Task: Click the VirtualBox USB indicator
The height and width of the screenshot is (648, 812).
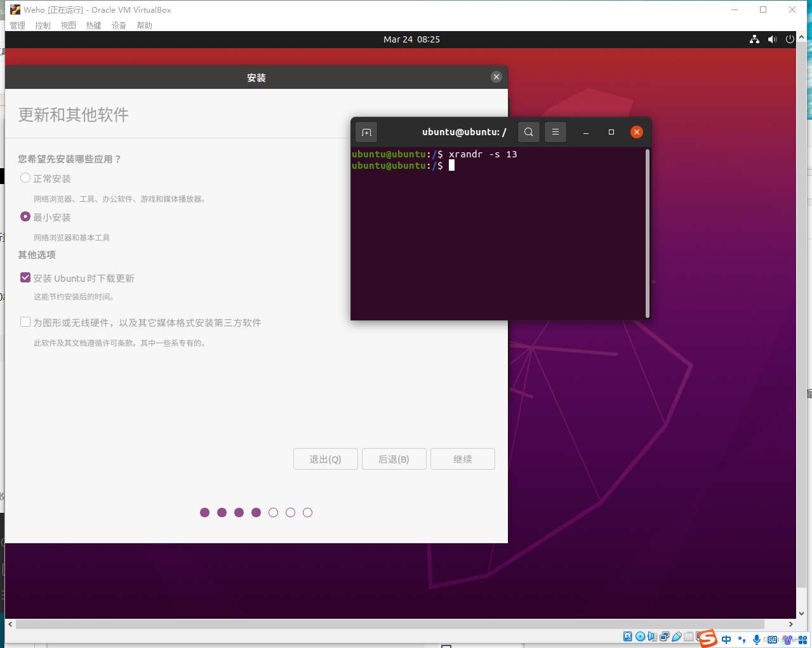Action: point(676,637)
